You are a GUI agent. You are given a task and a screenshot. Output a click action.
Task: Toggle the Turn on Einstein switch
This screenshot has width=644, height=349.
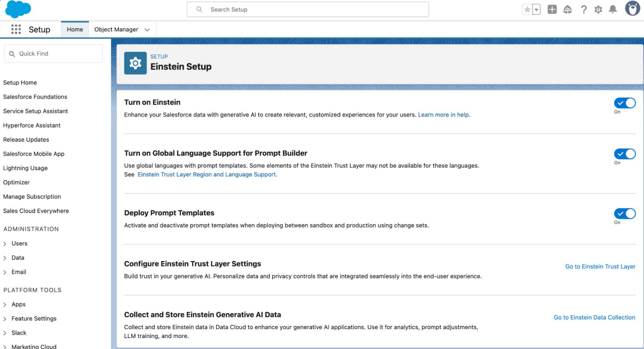pyautogui.click(x=625, y=103)
